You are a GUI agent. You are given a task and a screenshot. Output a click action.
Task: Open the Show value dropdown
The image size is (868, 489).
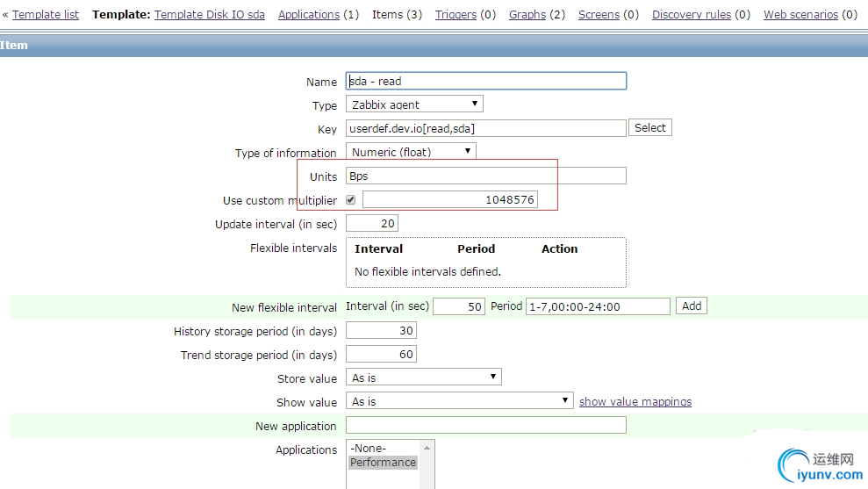point(460,401)
